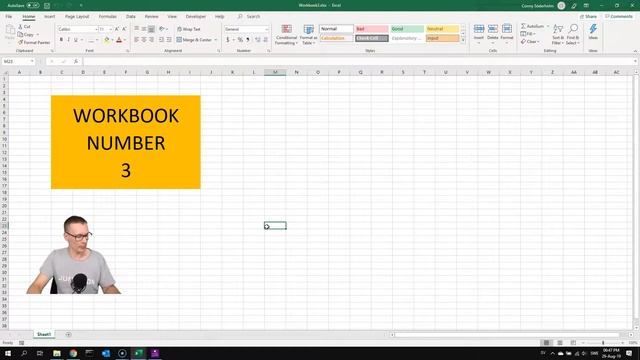Select the Format Painter
The height and width of the screenshot is (360, 640).
point(34,42)
